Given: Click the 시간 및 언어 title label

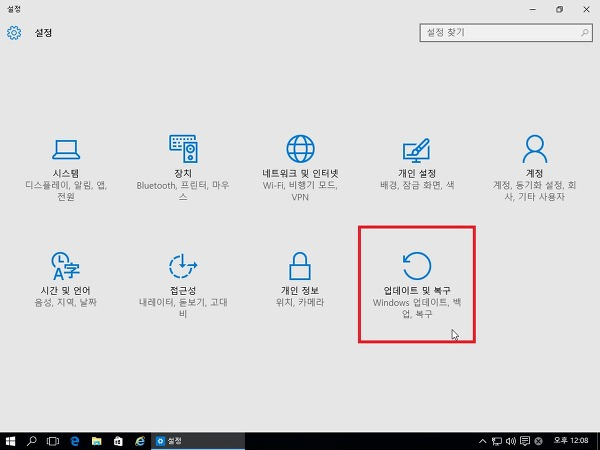Looking at the screenshot, I should pos(66,290).
